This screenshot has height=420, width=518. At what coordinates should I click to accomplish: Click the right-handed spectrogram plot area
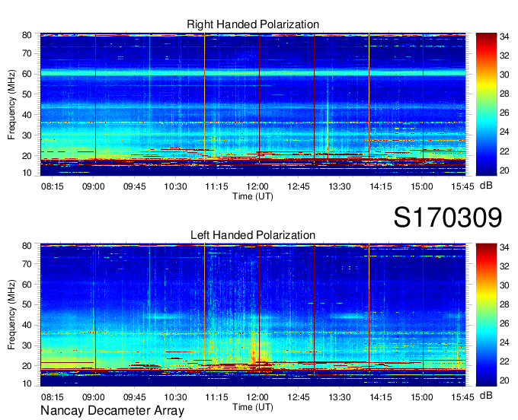253,104
